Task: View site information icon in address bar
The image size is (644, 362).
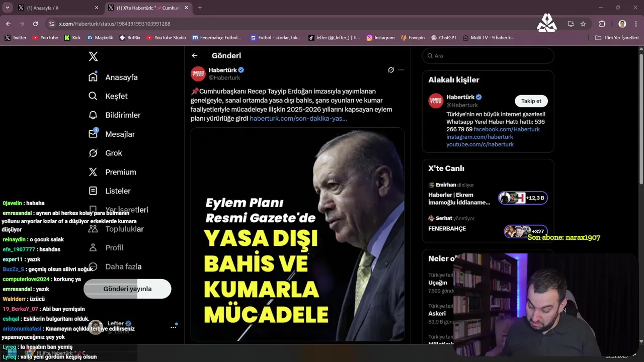Action: point(52,24)
